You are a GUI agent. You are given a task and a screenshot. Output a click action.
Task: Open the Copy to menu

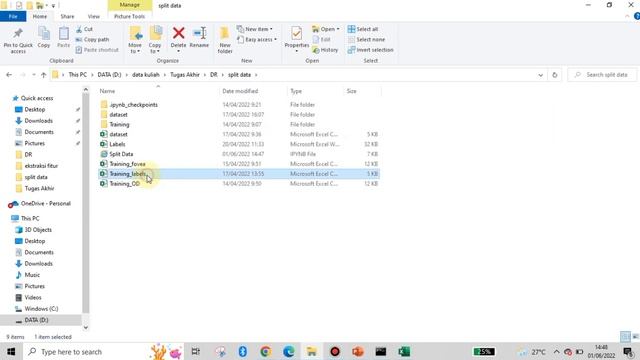click(x=155, y=40)
